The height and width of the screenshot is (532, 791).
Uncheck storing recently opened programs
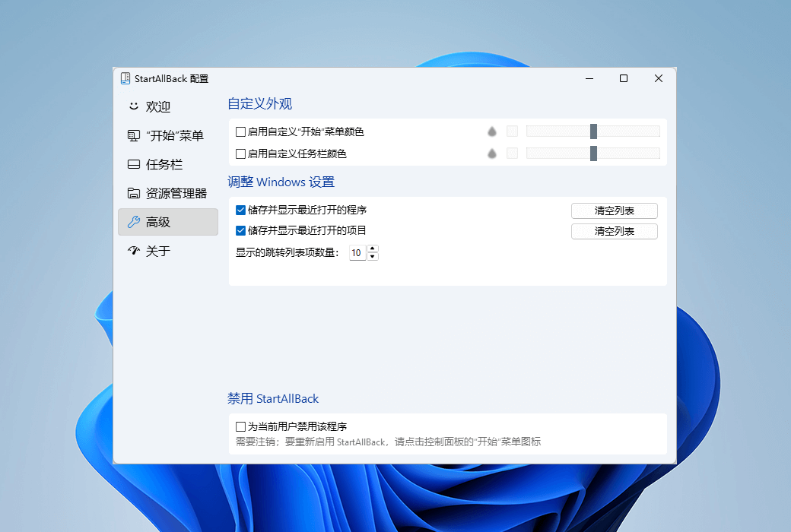point(240,211)
